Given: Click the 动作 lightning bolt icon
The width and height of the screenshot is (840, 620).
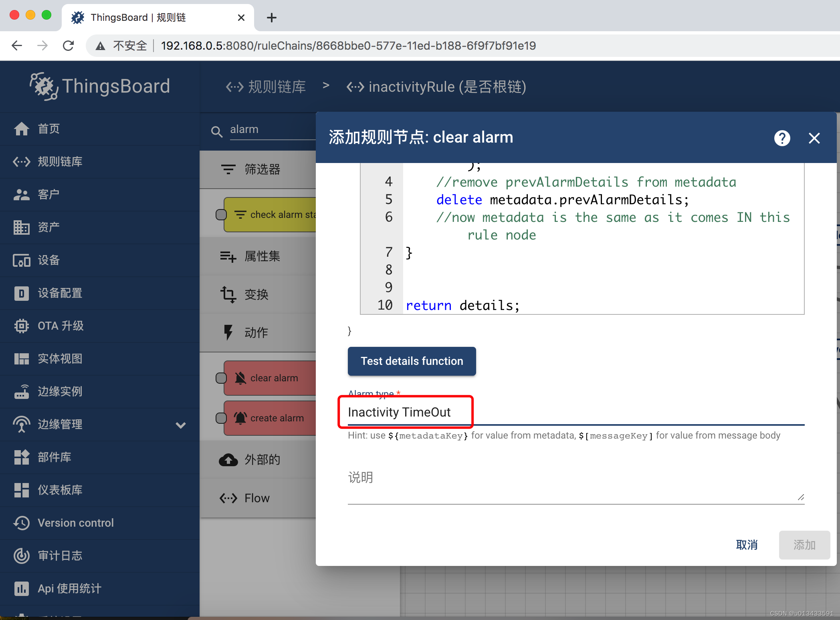Looking at the screenshot, I should (x=228, y=332).
